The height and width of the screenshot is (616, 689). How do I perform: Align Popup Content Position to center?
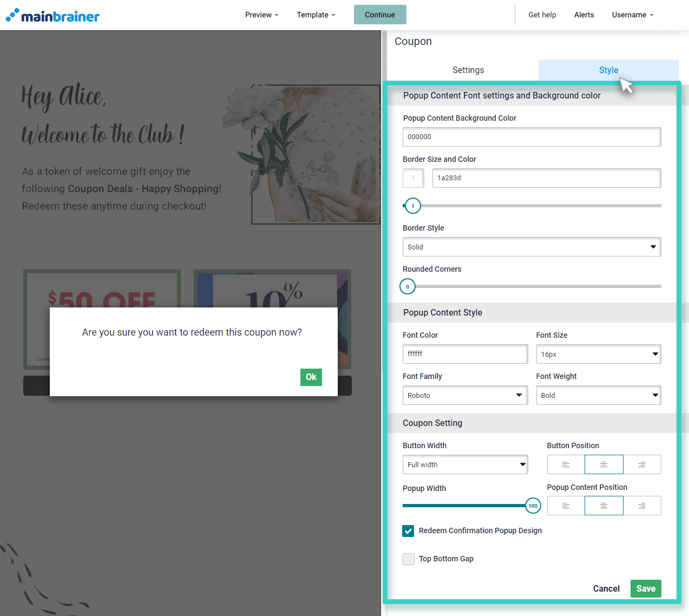pos(603,506)
